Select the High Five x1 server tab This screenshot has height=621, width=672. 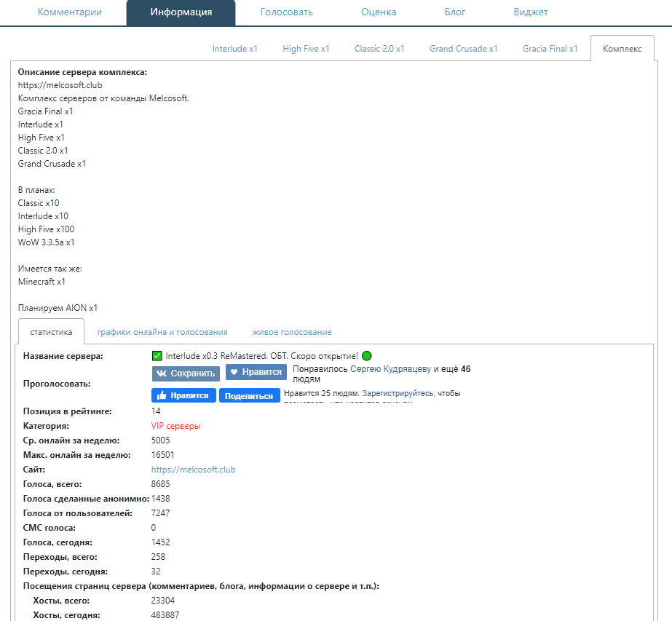click(x=306, y=49)
